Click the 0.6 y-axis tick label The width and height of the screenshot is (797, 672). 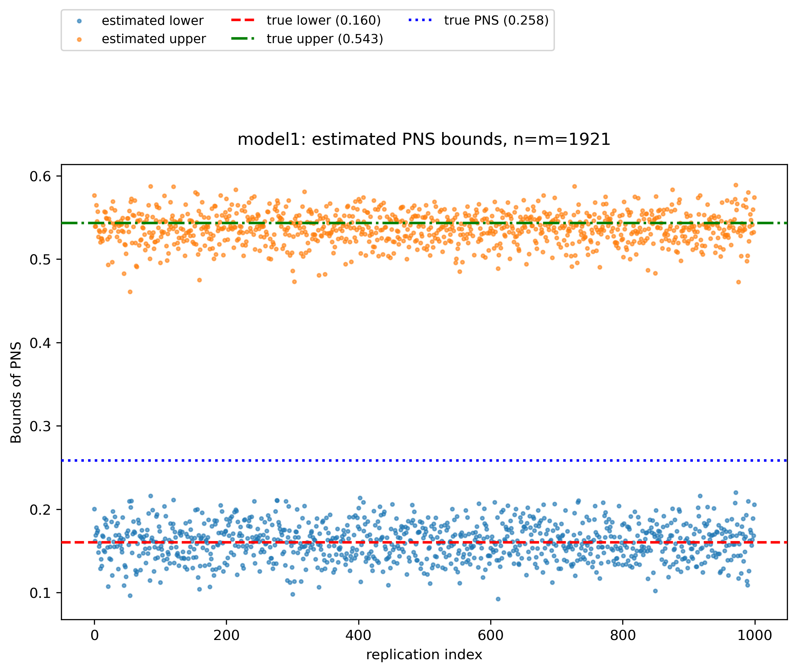coord(40,177)
